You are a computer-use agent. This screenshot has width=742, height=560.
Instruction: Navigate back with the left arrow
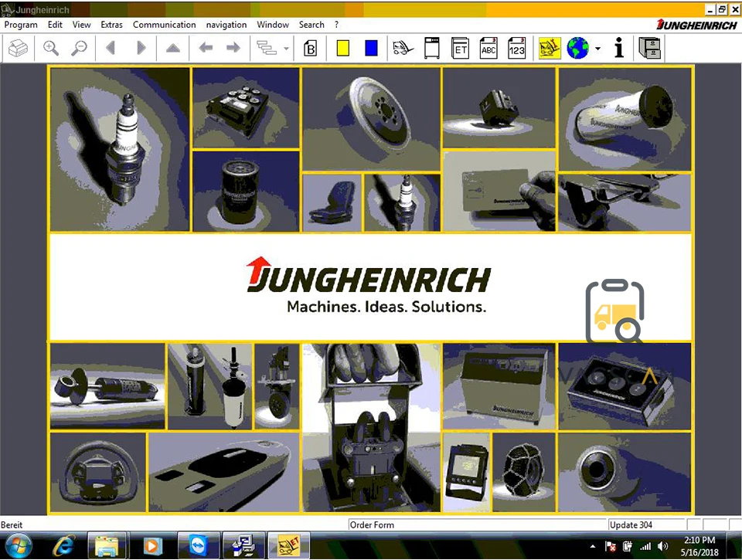pyautogui.click(x=206, y=47)
